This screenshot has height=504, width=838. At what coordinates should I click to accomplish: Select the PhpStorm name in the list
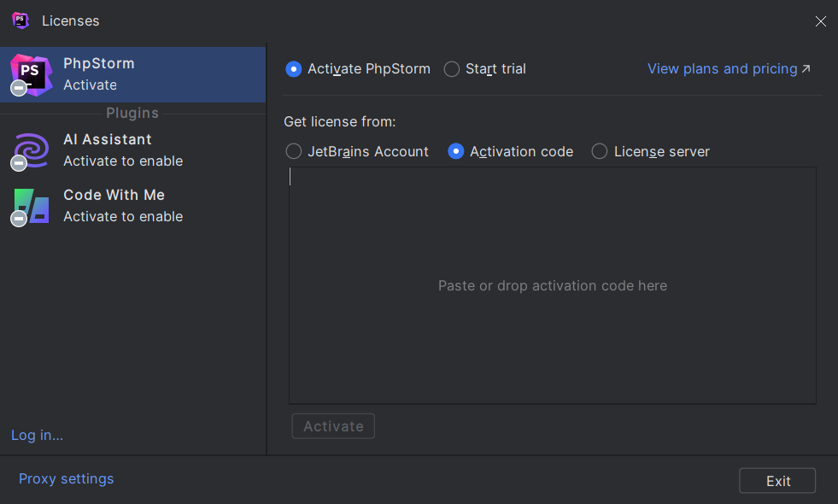tap(99, 63)
